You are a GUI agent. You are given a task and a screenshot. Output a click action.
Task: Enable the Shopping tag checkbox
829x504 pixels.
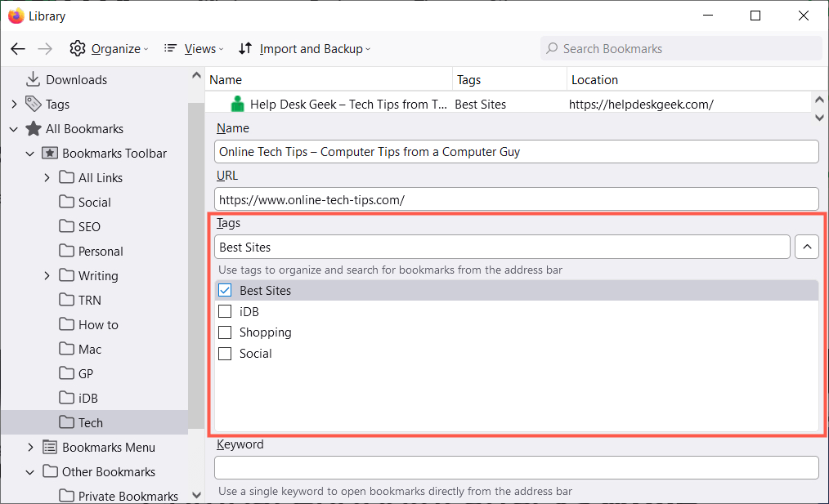[x=226, y=332]
